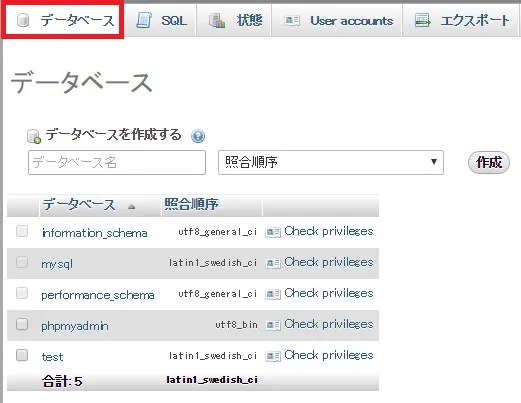Image resolution: width=521 pixels, height=403 pixels.
Task: Click the 照合順序 column header
Action: coord(191,204)
